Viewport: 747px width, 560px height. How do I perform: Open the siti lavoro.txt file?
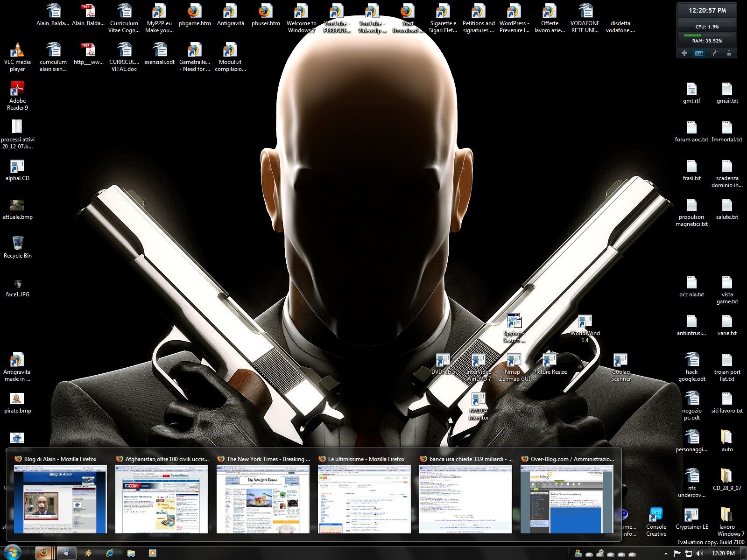727,402
